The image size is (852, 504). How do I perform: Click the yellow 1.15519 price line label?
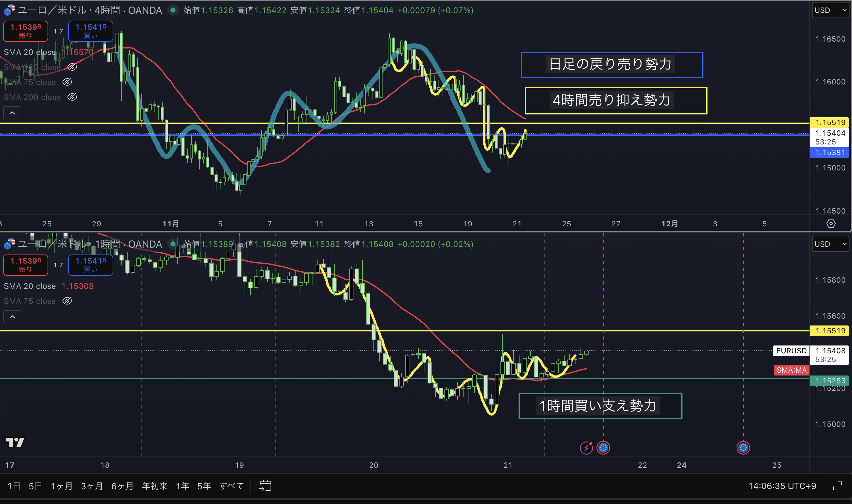tap(829, 122)
